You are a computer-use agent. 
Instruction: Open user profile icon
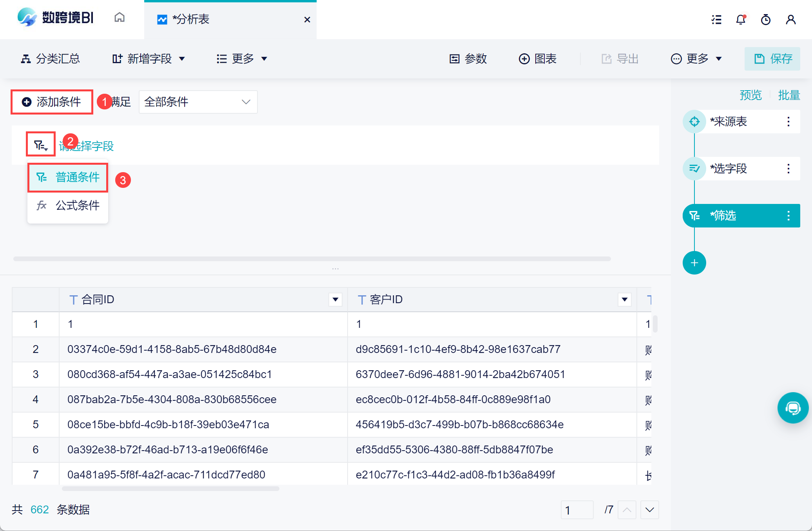790,20
